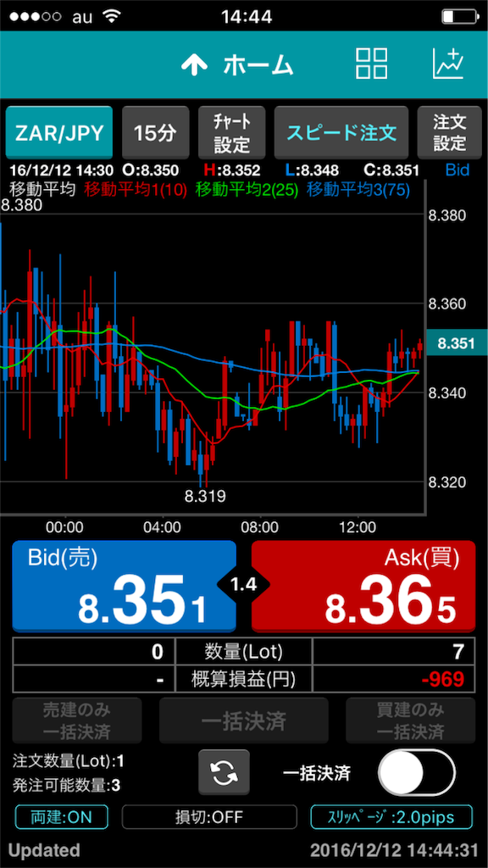Viewport: 488px width, 868px height.
Task: Tap the 12:00 time axis label
Action: coord(358,526)
